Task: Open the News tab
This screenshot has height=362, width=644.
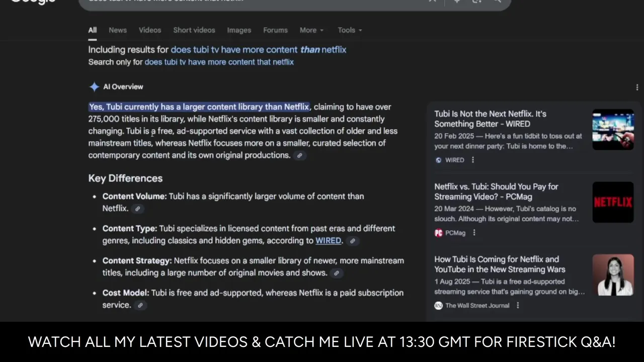Action: click(x=118, y=30)
